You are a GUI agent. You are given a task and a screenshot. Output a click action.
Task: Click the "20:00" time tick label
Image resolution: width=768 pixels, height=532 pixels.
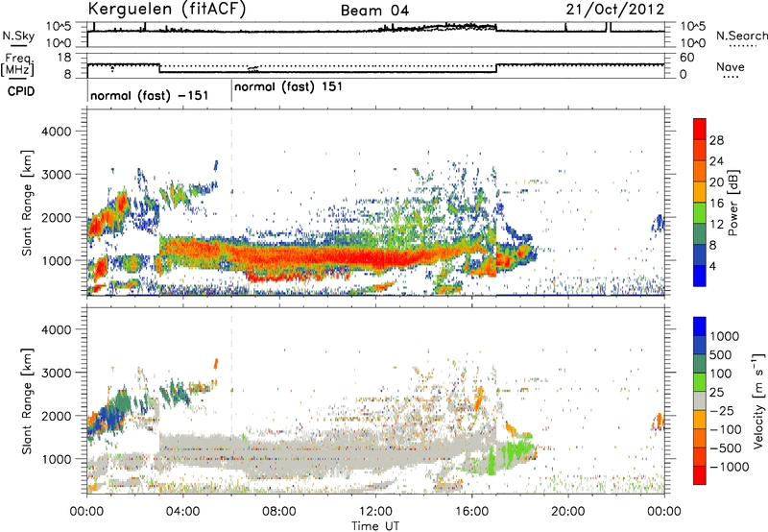[x=568, y=512]
